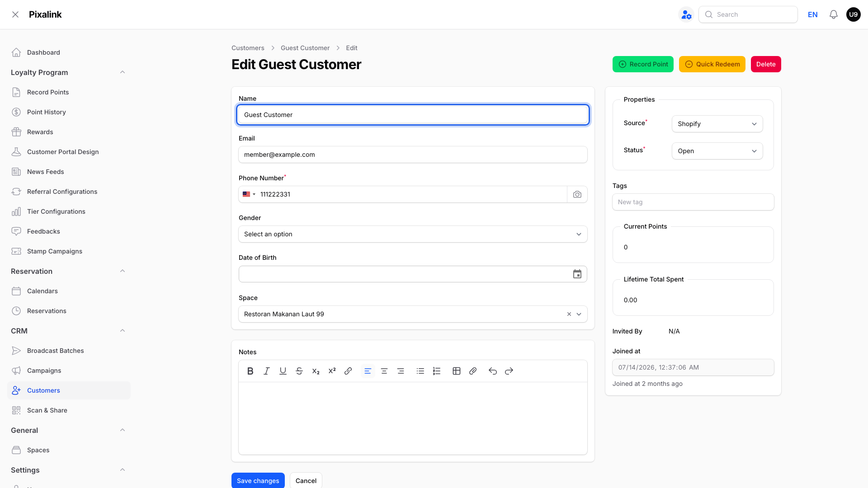Apply subscript formatting in Notes

click(316, 371)
